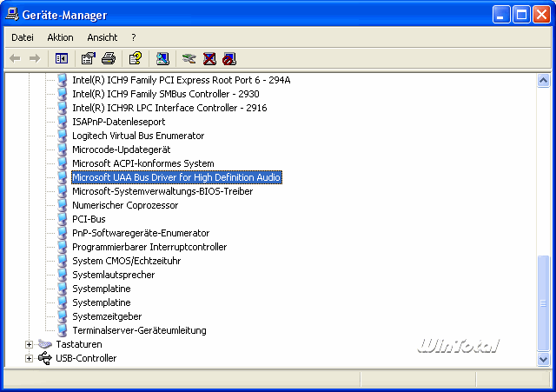Select Intel(R) ICH9R LPC Interface Controller
The image size is (556, 392).
pos(169,108)
